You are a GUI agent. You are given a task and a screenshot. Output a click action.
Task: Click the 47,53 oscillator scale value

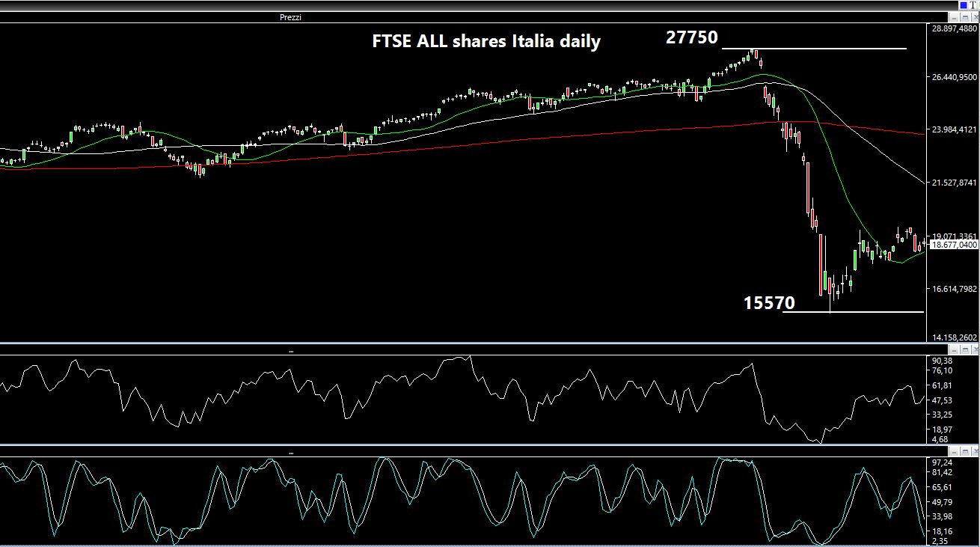pos(942,400)
